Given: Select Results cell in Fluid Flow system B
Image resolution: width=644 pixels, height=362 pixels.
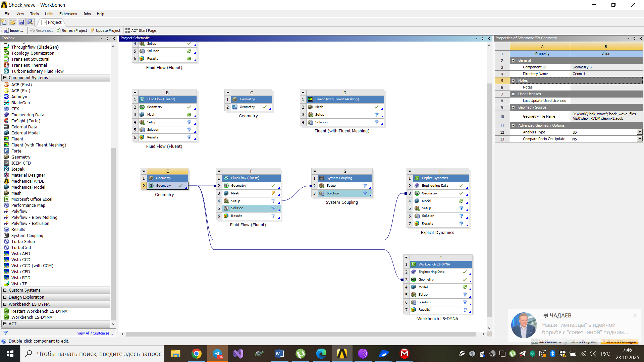Looking at the screenshot, I should (x=167, y=137).
